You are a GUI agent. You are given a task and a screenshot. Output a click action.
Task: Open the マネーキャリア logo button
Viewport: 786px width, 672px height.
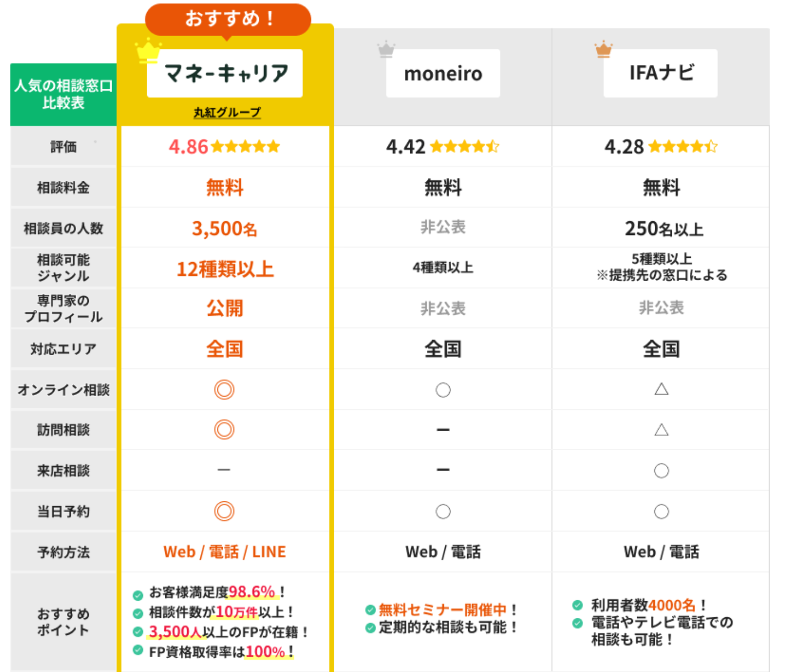click(x=225, y=73)
